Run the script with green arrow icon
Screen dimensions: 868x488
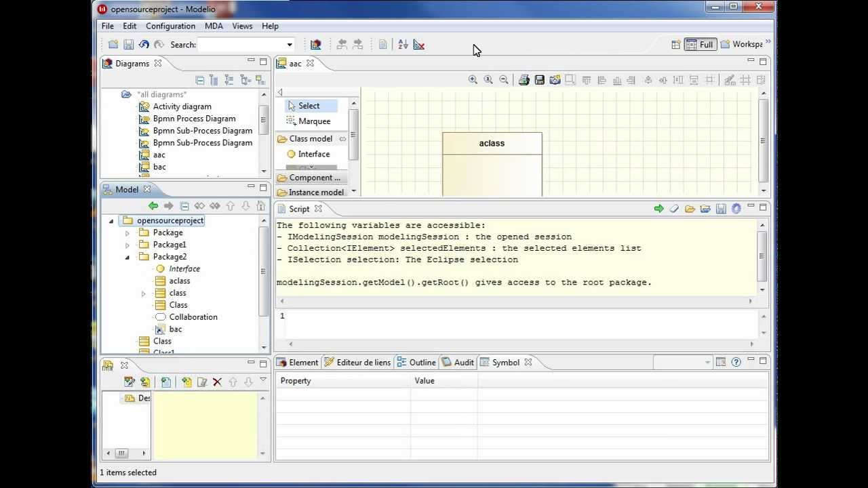pyautogui.click(x=658, y=209)
